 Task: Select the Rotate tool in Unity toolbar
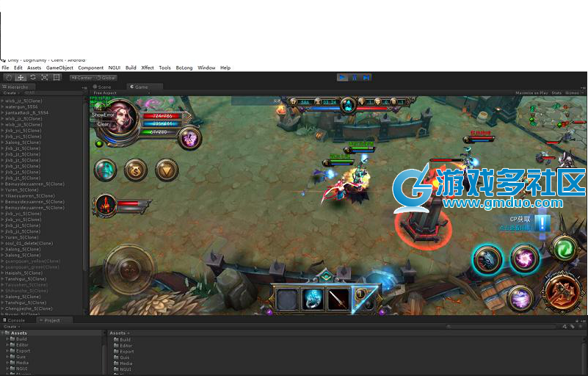(x=32, y=78)
